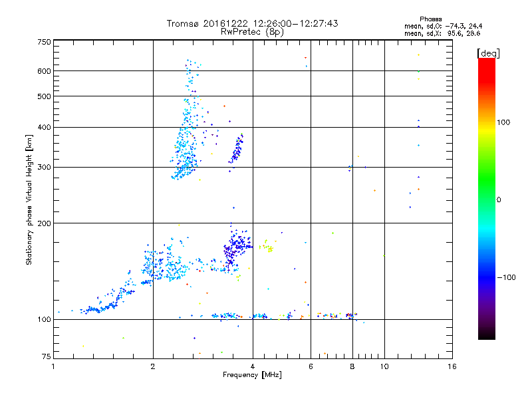Click the y-axis tick label '750'

click(x=44, y=42)
